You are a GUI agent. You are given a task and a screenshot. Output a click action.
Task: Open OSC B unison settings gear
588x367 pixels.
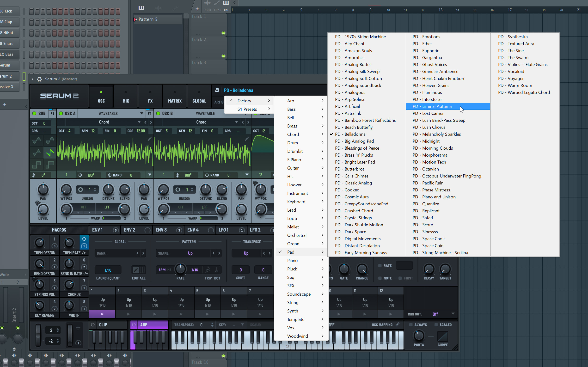pos(178,189)
